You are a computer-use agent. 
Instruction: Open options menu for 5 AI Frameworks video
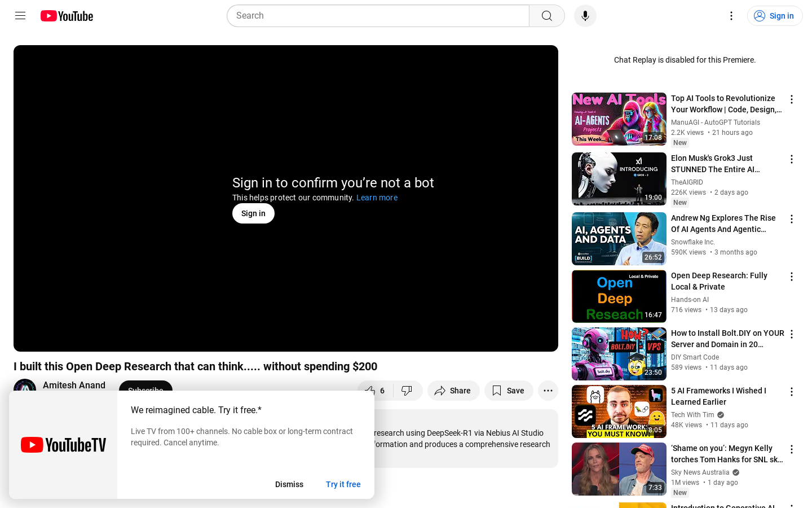[x=792, y=392]
